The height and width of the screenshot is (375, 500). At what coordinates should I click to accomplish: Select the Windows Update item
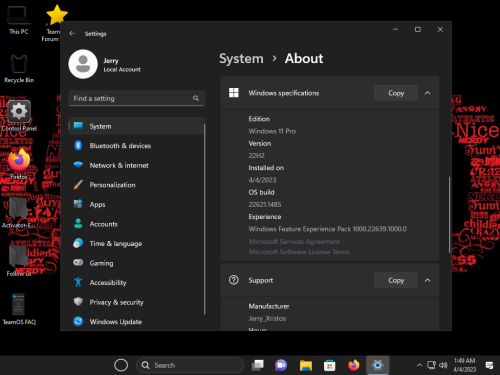pos(136,322)
